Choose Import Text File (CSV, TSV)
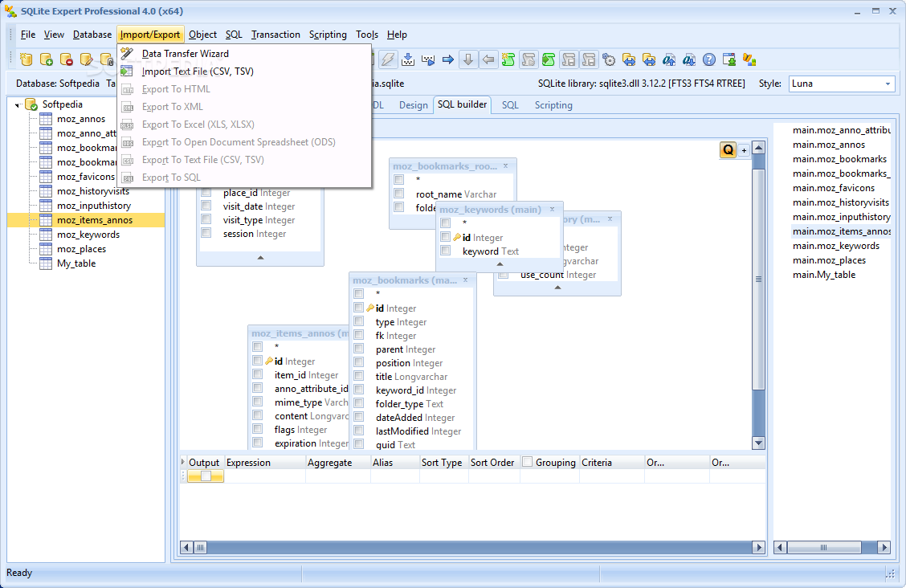 click(x=198, y=71)
